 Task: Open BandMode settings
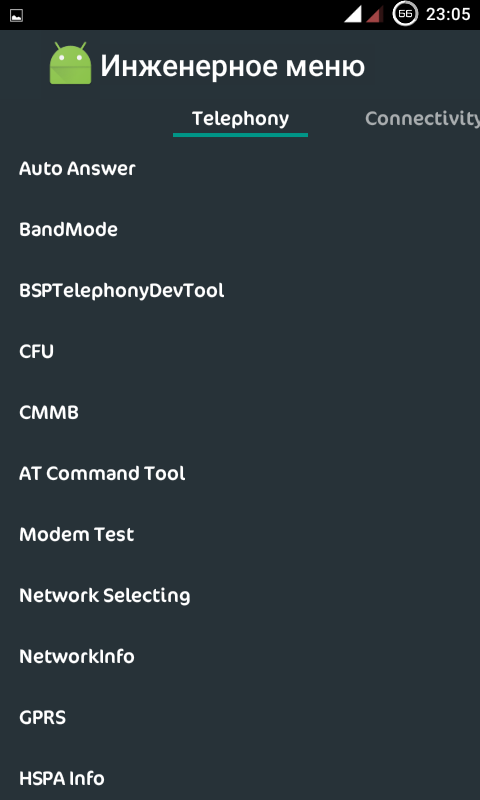[x=240, y=230]
